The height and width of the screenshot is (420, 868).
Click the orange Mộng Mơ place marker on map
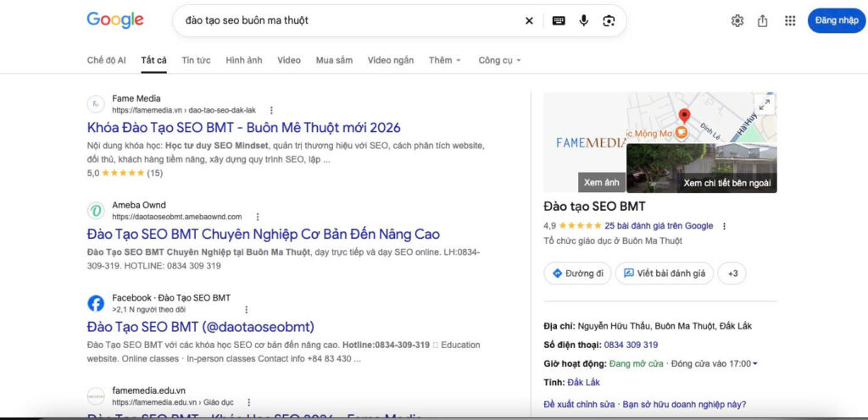coord(682,132)
